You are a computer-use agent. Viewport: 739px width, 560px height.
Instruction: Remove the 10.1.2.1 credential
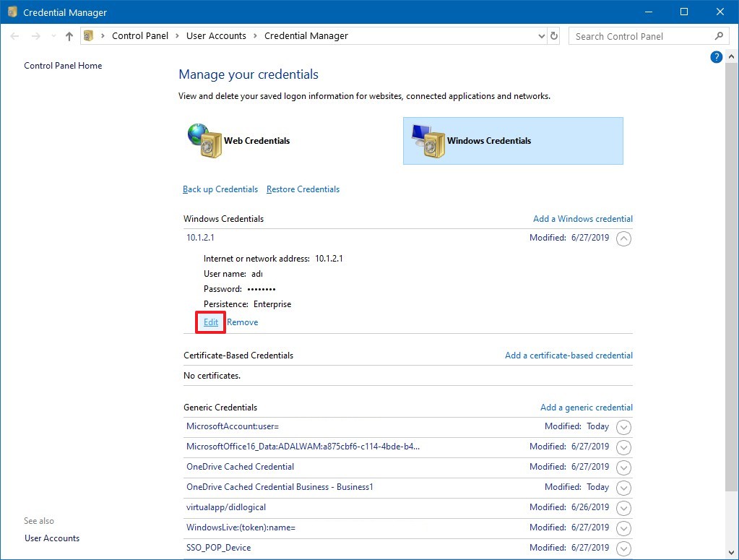point(243,322)
